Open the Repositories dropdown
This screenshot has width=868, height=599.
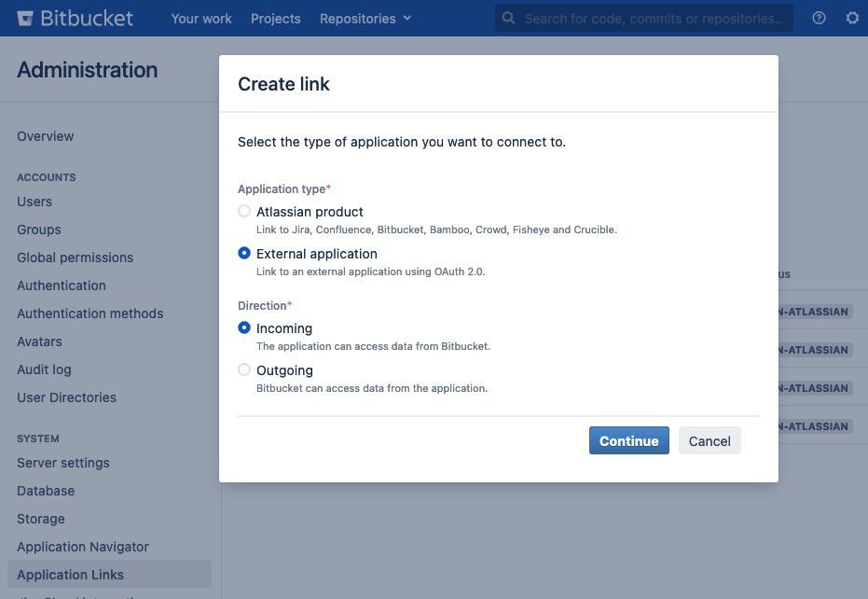(x=364, y=18)
